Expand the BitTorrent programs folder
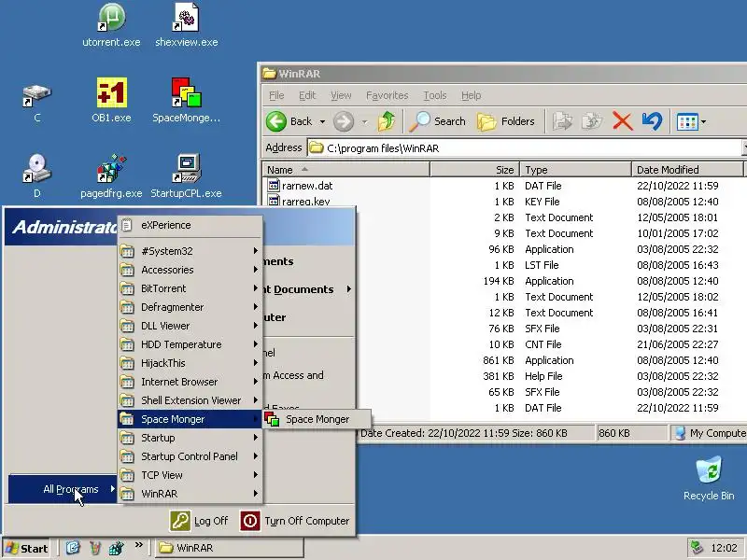This screenshot has height=560, width=747. pyautogui.click(x=190, y=288)
